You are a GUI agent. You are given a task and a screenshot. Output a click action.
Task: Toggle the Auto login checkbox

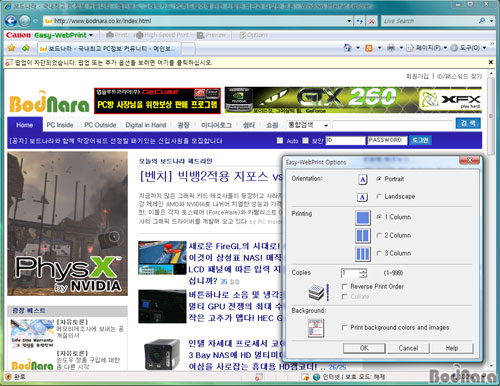[280, 140]
